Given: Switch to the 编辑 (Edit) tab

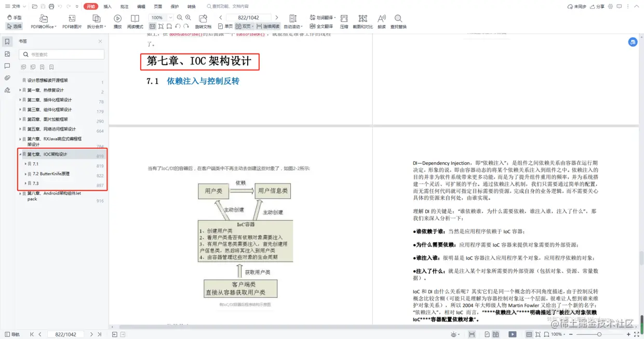Looking at the screenshot, I should 141,6.
